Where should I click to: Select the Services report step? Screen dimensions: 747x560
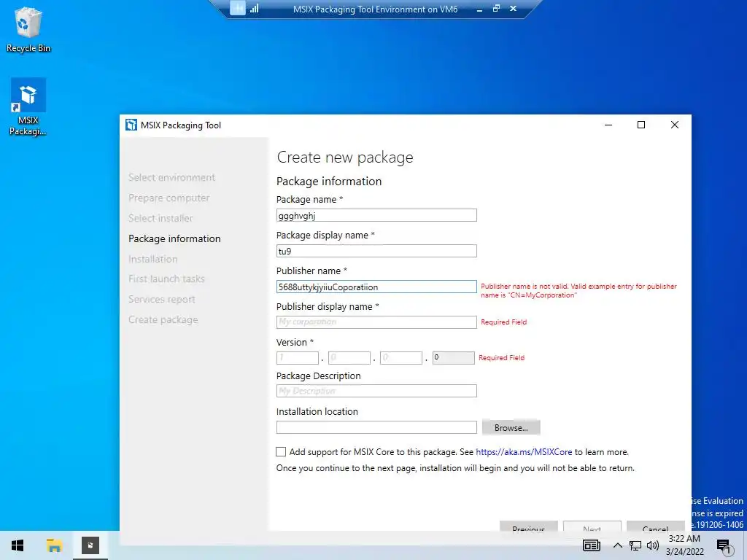point(161,300)
